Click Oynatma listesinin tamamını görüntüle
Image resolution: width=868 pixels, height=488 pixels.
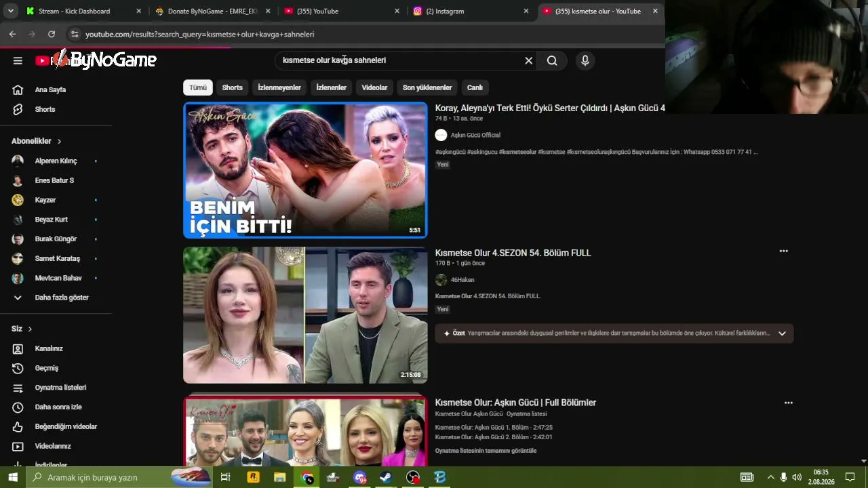pyautogui.click(x=486, y=451)
